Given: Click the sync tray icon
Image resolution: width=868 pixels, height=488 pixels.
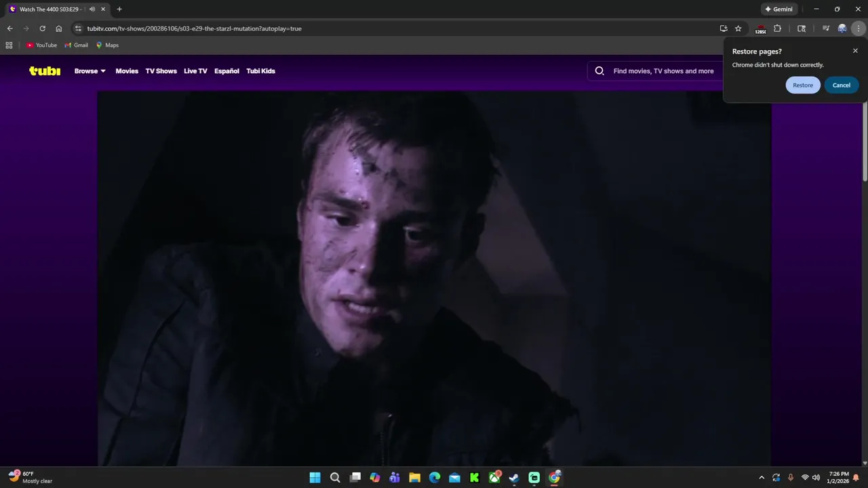Looking at the screenshot, I should click(776, 477).
